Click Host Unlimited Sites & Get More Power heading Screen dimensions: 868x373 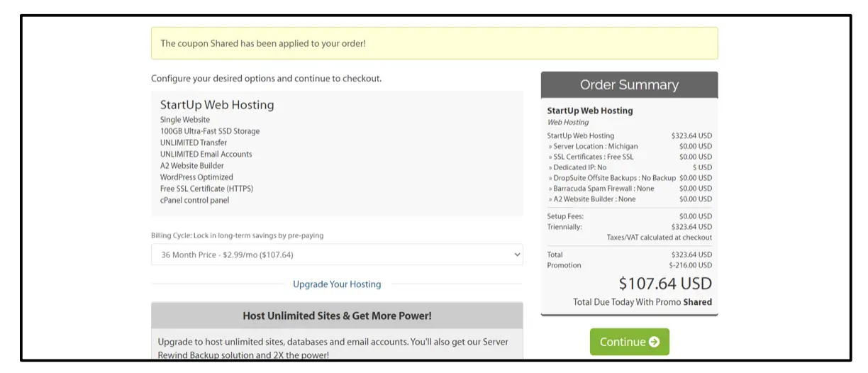(337, 316)
